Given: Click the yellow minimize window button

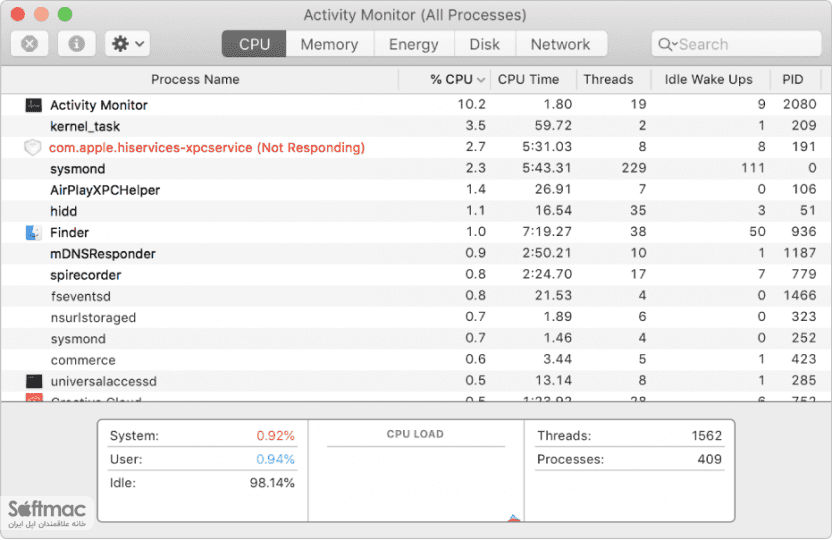Looking at the screenshot, I should tap(41, 14).
